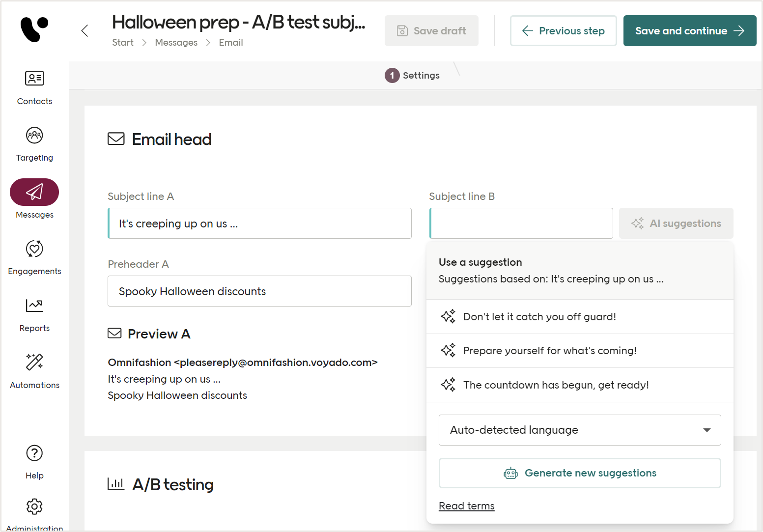The height and width of the screenshot is (532, 763).
Task: Click Generate new suggestions
Action: coord(580,473)
